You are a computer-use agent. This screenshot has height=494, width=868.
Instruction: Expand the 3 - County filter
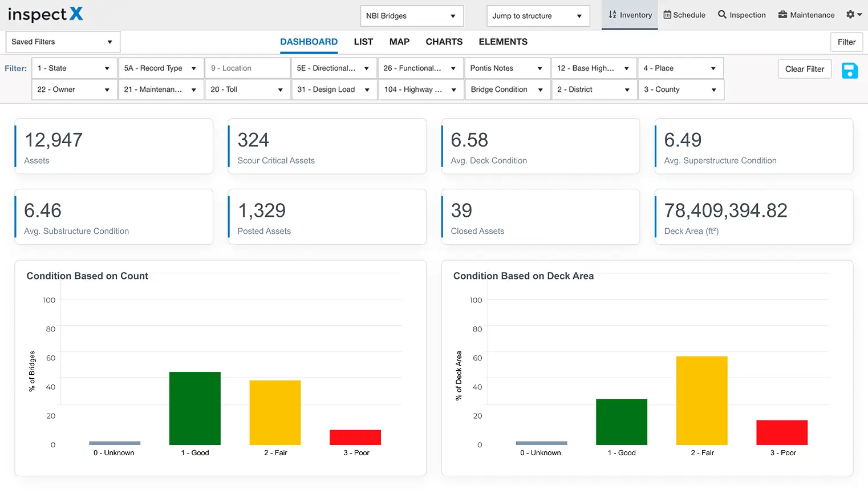(x=681, y=90)
